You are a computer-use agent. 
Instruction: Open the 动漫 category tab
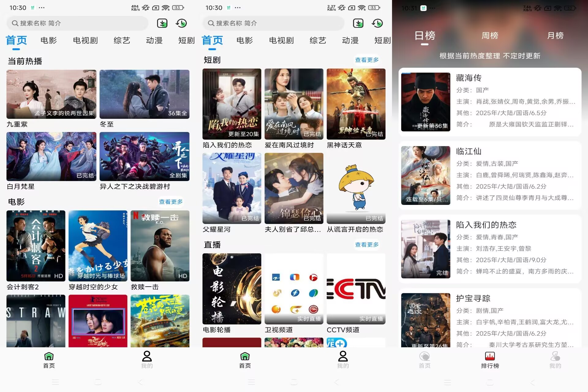point(154,40)
